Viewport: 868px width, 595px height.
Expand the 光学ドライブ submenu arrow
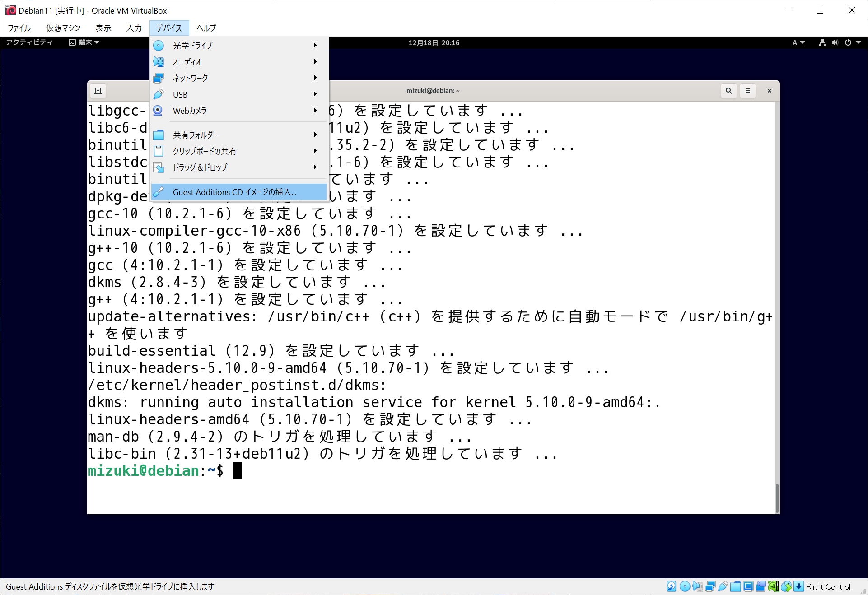[315, 46]
